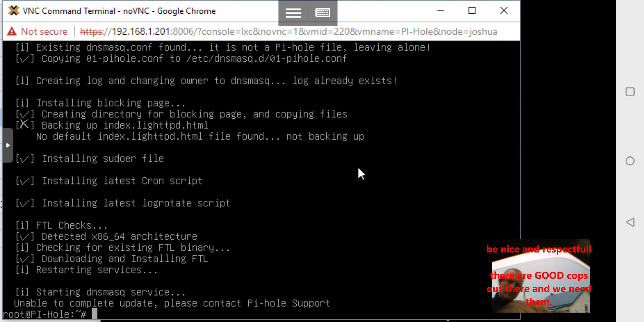The width and height of the screenshot is (644, 322).
Task: Click the terminal cursor block after prompt
Action: 95,314
